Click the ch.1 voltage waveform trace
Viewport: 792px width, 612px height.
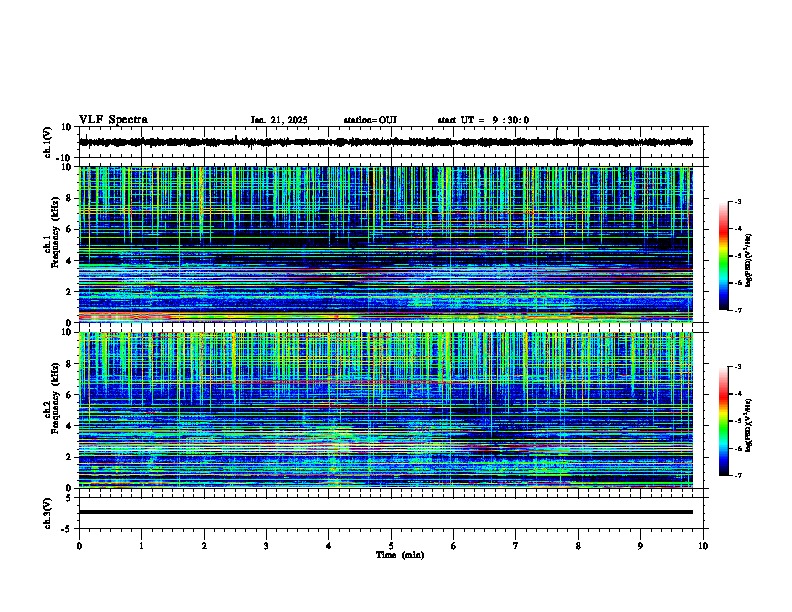tap(386, 142)
